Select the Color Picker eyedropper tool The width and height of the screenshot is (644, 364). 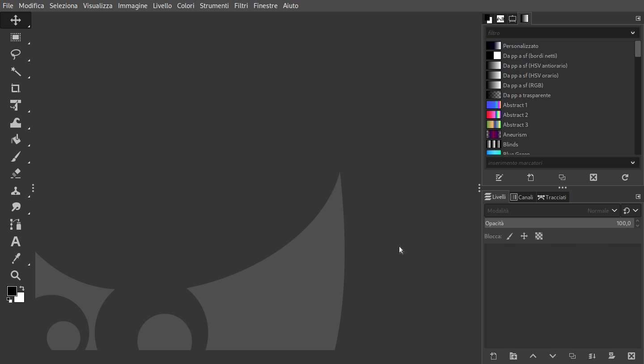point(16,258)
